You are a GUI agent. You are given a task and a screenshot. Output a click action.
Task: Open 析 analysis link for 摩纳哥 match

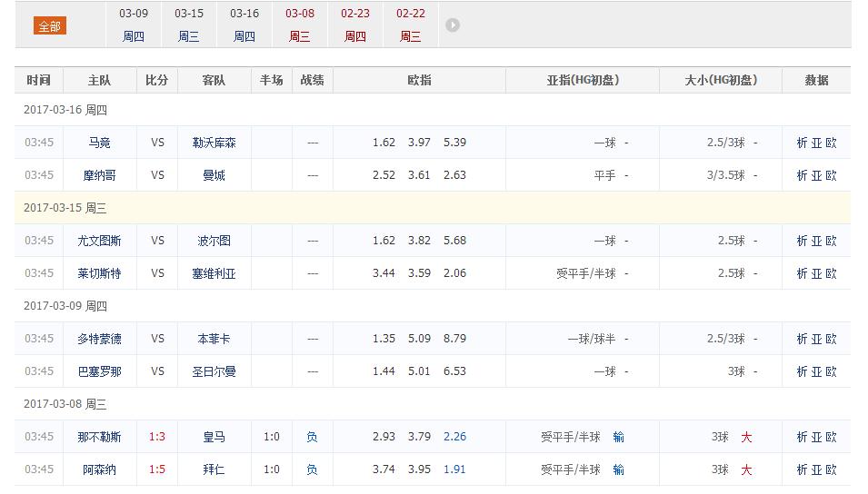click(803, 175)
